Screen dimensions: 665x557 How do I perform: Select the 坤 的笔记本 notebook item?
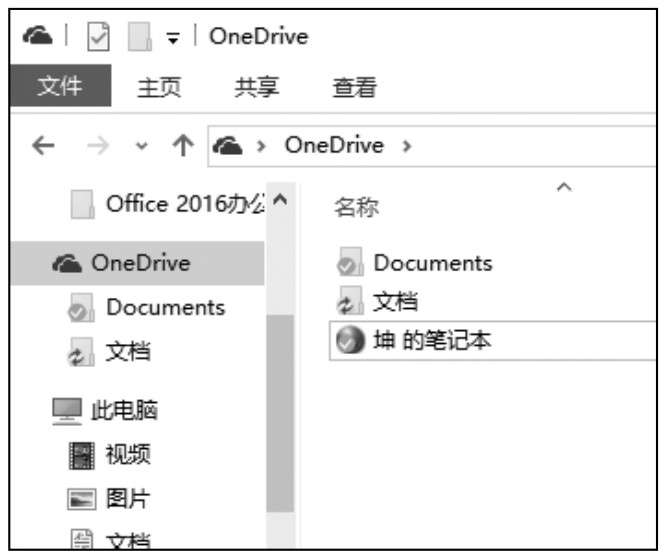432,341
